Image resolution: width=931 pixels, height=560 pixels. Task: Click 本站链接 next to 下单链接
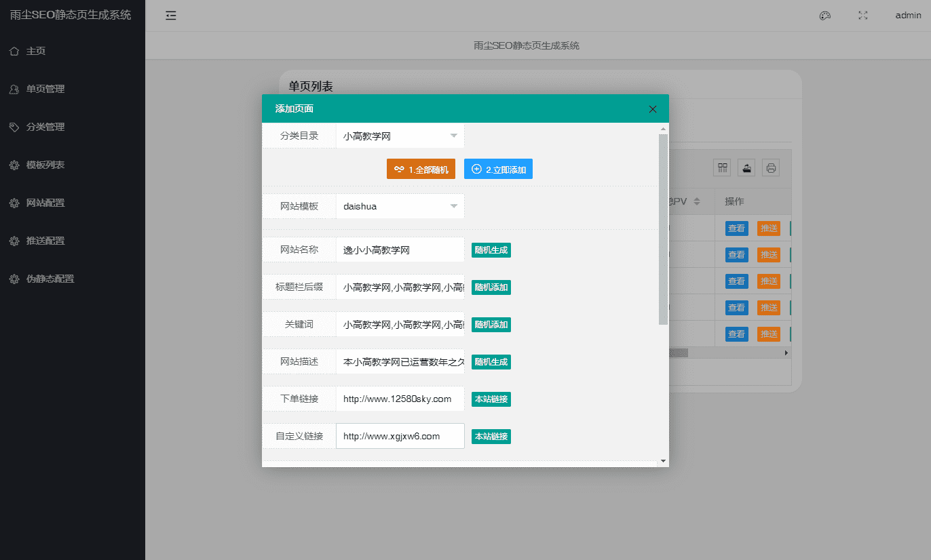coord(491,399)
